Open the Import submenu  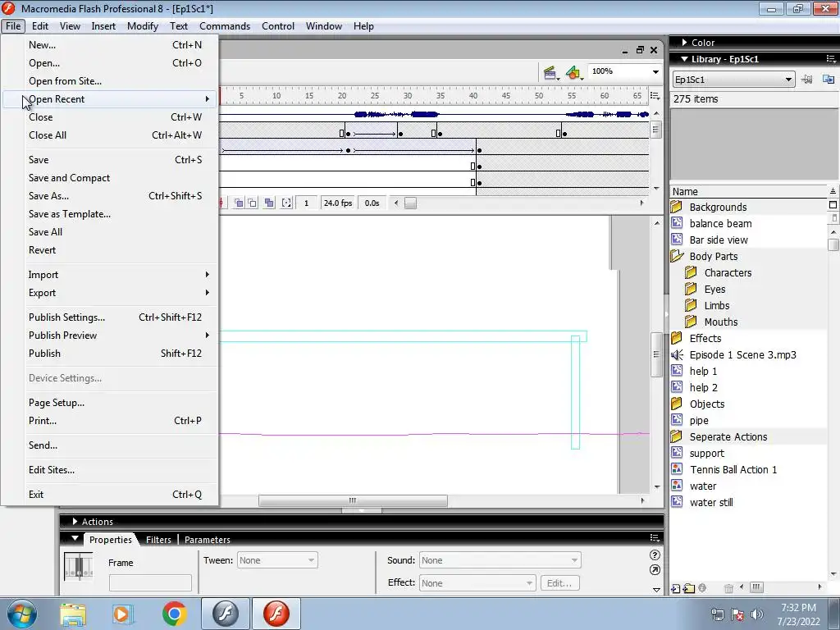(110, 274)
